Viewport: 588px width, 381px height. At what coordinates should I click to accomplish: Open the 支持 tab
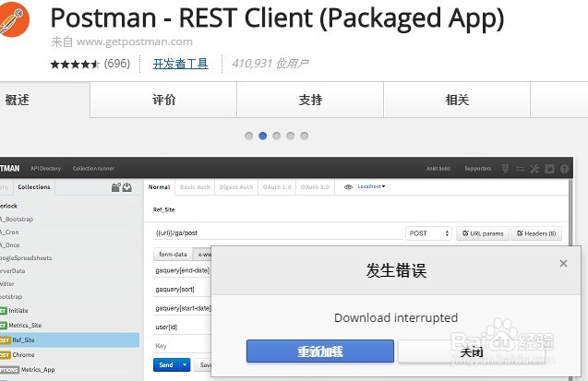point(310,100)
